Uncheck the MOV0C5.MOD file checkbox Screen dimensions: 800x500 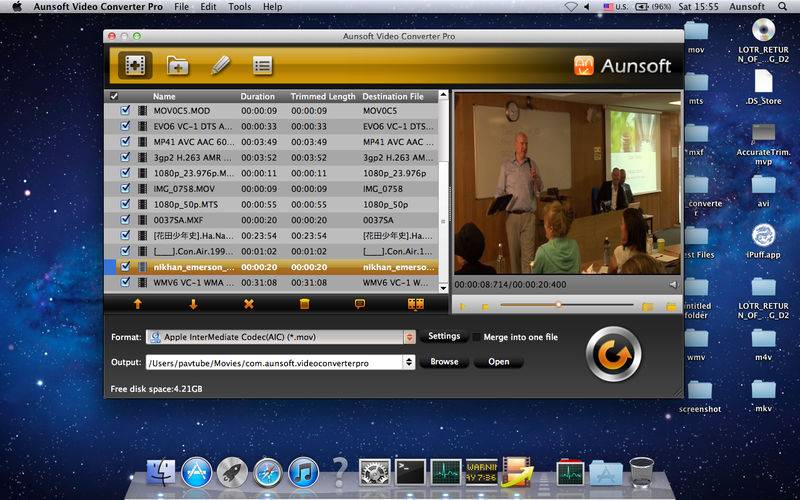pyautogui.click(x=125, y=110)
